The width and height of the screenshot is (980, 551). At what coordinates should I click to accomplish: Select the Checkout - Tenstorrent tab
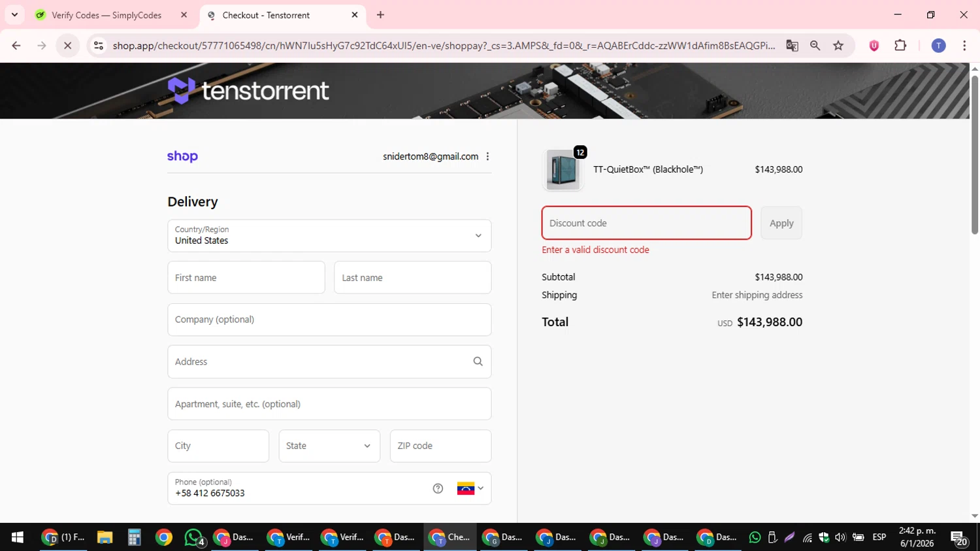266,15
